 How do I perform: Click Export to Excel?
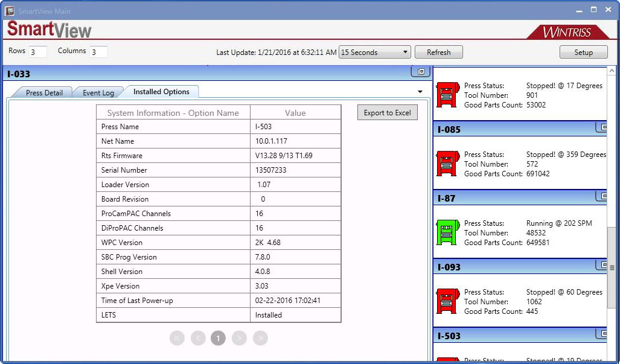pyautogui.click(x=387, y=113)
